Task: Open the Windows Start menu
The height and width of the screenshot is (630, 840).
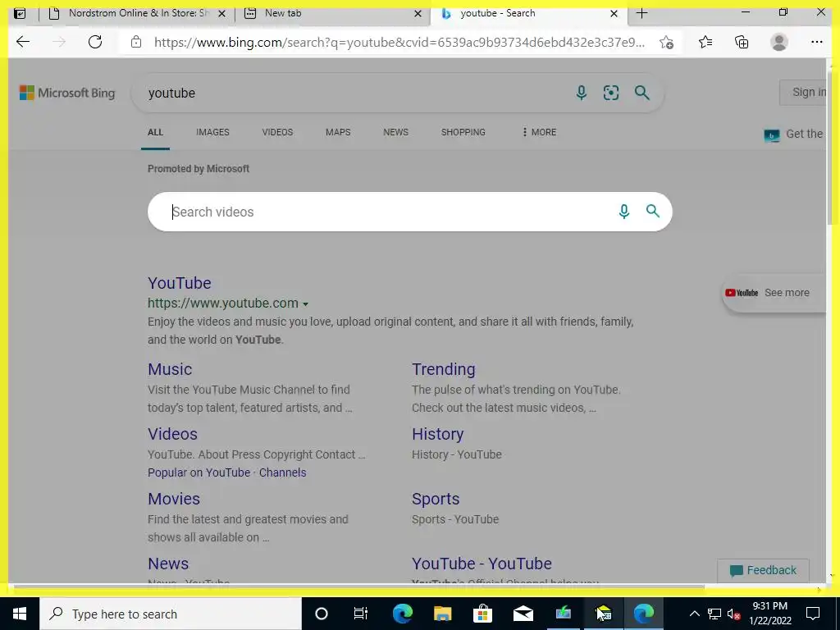Action: click(20, 614)
